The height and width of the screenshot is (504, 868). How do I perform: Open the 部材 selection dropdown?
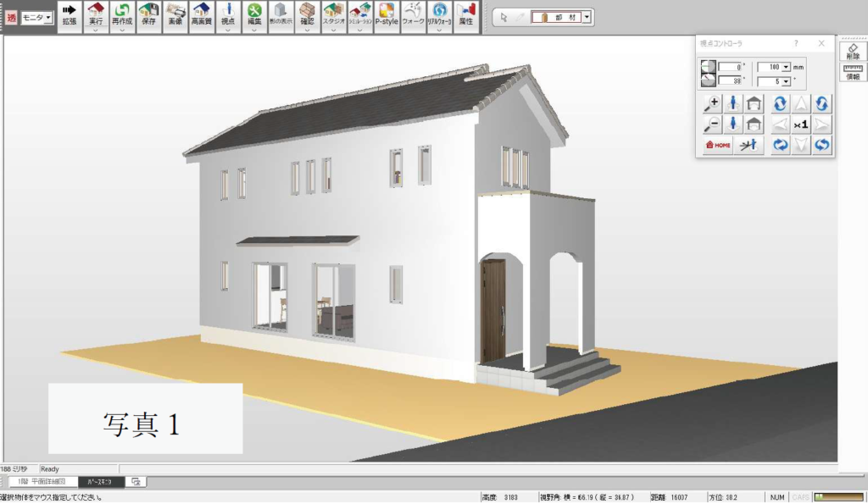pos(587,17)
